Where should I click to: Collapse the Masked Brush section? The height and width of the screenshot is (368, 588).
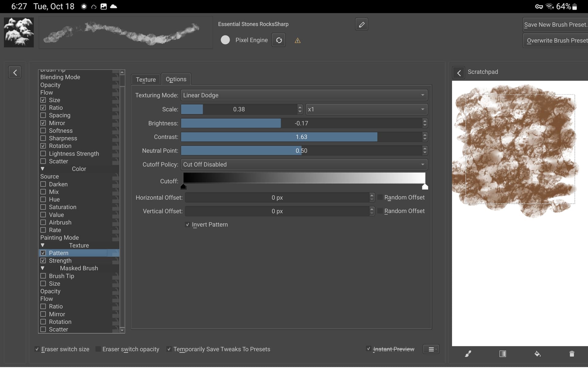point(43,268)
